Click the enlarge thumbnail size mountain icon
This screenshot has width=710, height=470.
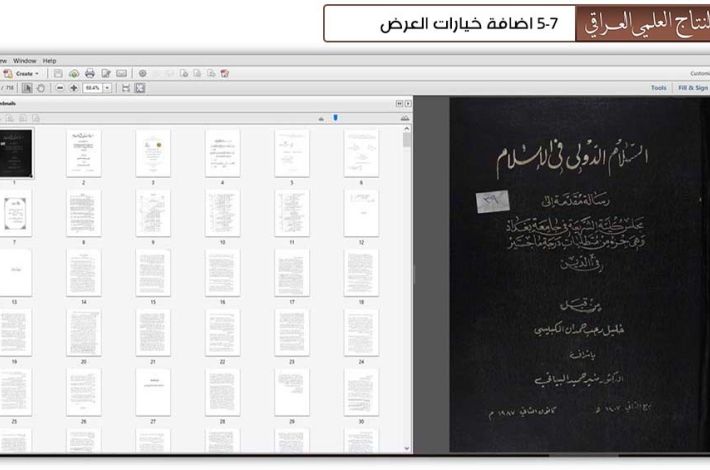[x=405, y=118]
